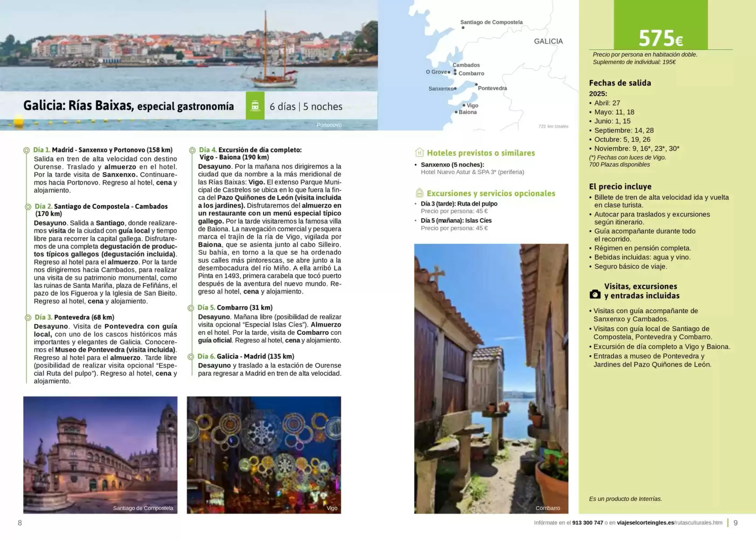756x540 pixels.
Task: Click the '700 Plazas disponibles' note
Action: point(619,165)
